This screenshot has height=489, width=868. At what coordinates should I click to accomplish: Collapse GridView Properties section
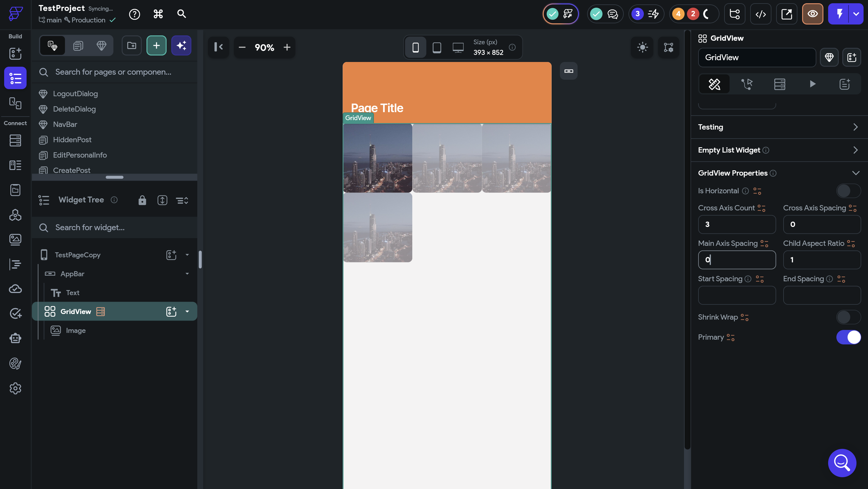tap(855, 173)
